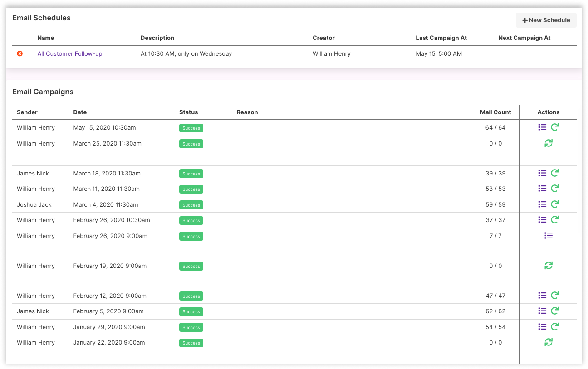Click the Last Campaign At column header

441,38
